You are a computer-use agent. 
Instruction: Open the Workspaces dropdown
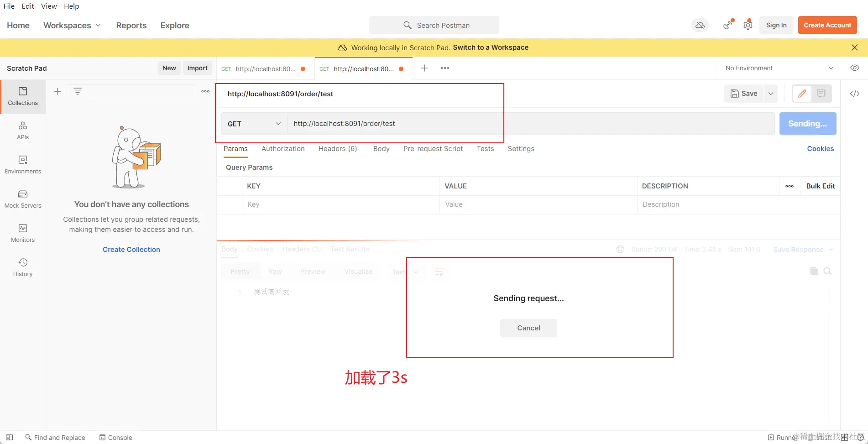(72, 26)
